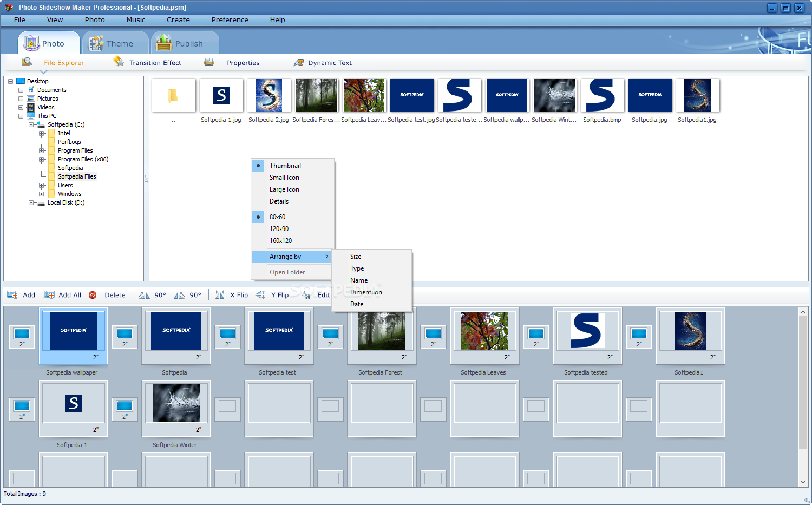Click the app icon in title bar
The height and width of the screenshot is (505, 812).
point(9,7)
